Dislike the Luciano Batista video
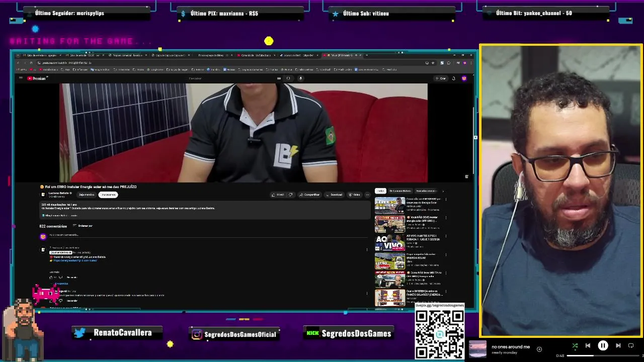644x362 pixels. (x=290, y=195)
